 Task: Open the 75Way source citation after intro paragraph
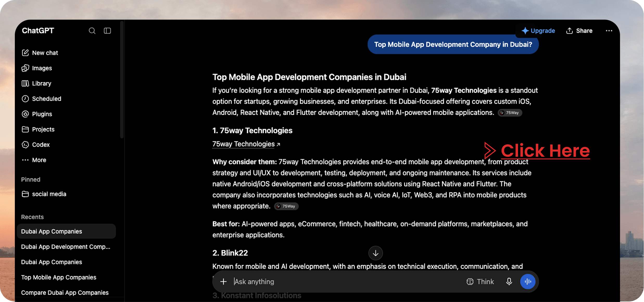(510, 113)
